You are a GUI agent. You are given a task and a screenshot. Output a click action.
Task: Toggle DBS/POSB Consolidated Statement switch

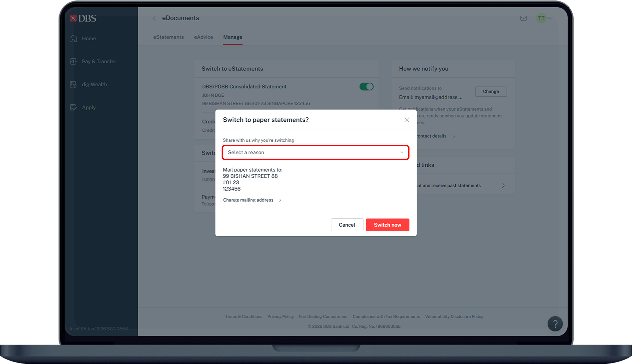tap(366, 87)
